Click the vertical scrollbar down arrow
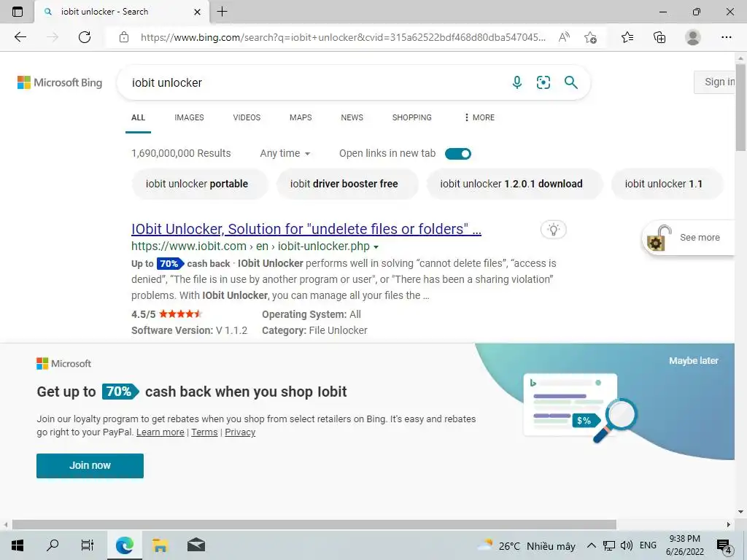This screenshot has width=747, height=560. (740, 513)
